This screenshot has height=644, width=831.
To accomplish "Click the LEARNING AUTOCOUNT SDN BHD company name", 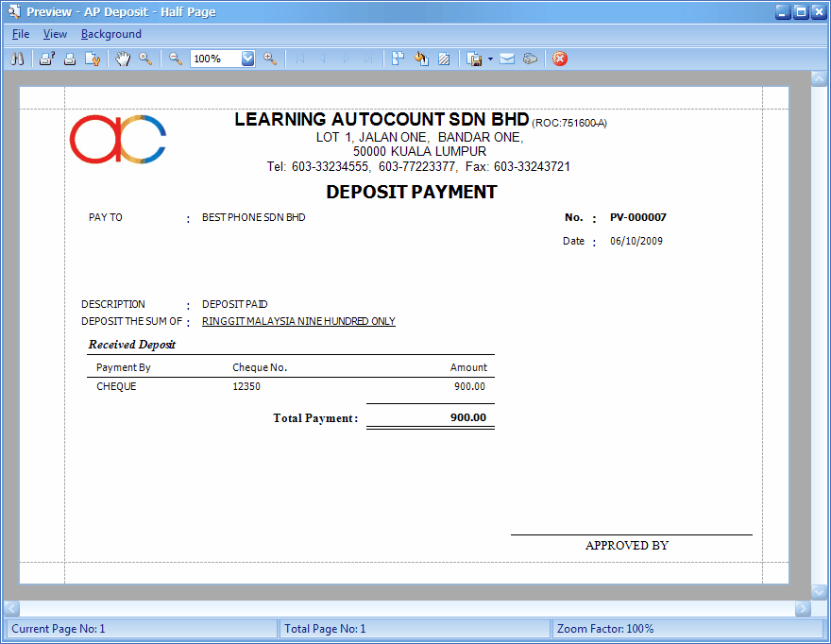I will coord(382,119).
